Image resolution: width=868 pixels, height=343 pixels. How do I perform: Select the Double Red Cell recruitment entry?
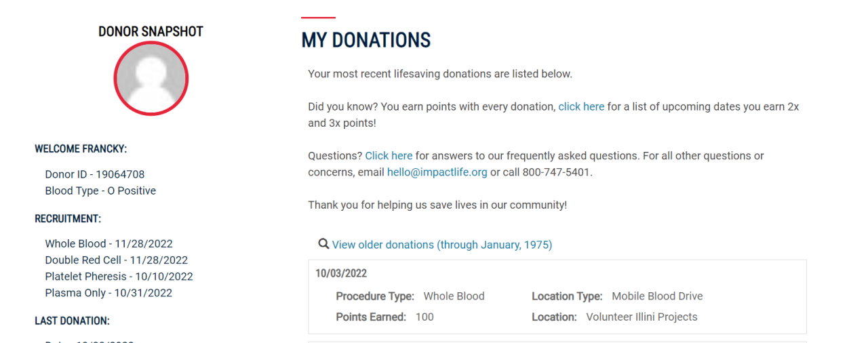tap(116, 260)
